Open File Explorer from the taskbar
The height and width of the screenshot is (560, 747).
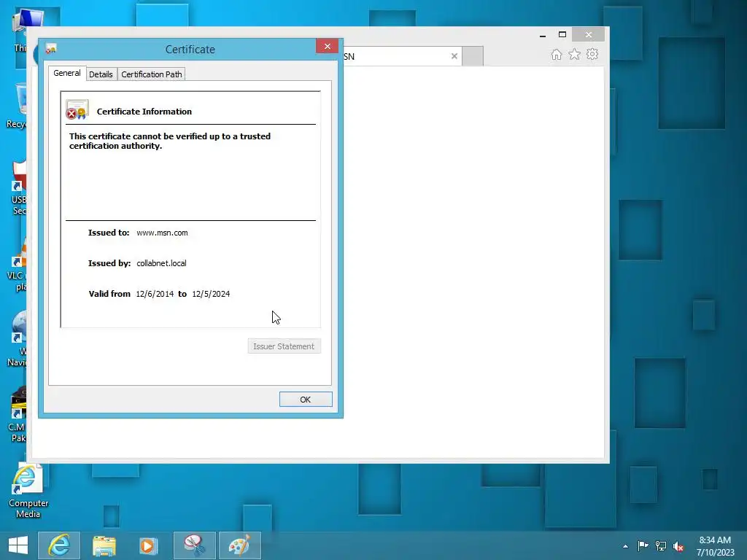coord(104,545)
